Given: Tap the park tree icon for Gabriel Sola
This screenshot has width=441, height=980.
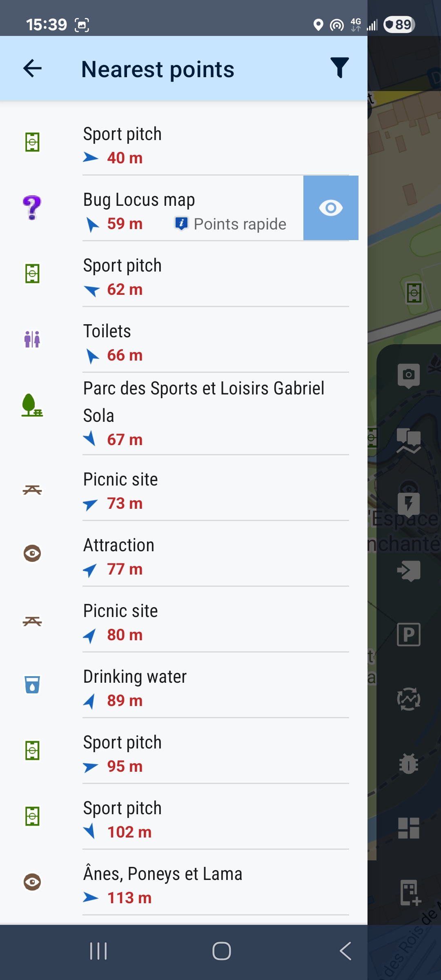Looking at the screenshot, I should pos(32,405).
